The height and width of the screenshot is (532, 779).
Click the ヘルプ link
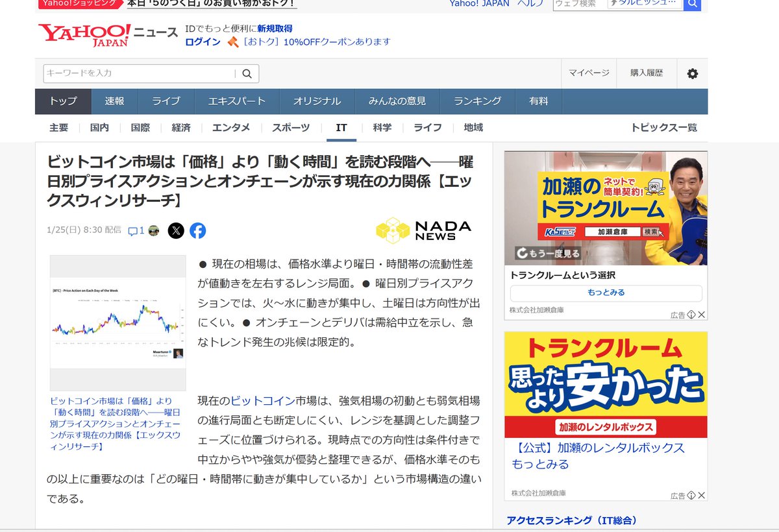click(x=530, y=3)
